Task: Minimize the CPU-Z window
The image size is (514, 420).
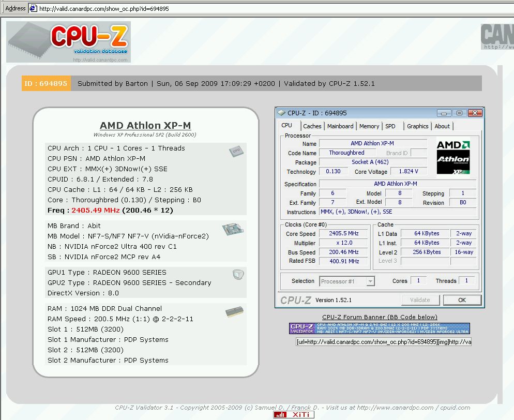Action: point(444,113)
